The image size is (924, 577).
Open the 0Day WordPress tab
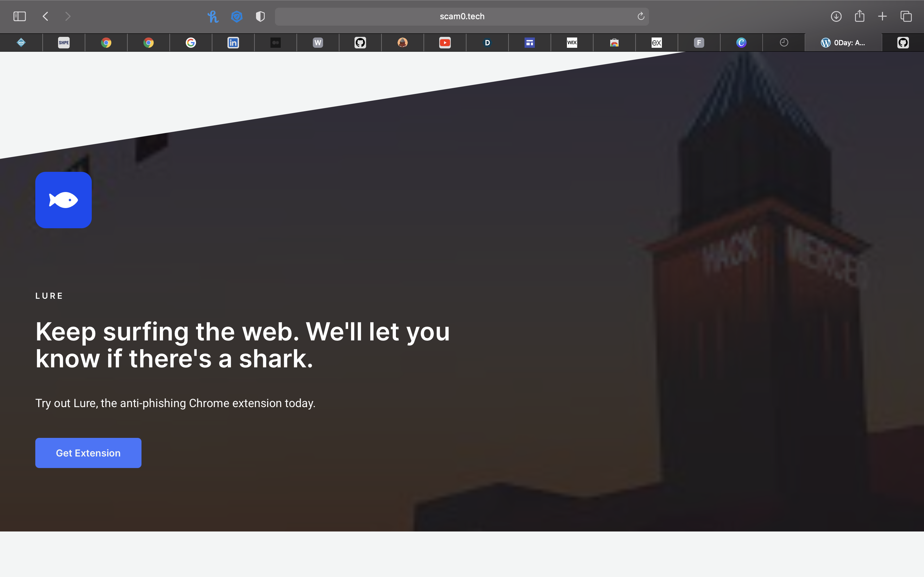click(x=843, y=43)
